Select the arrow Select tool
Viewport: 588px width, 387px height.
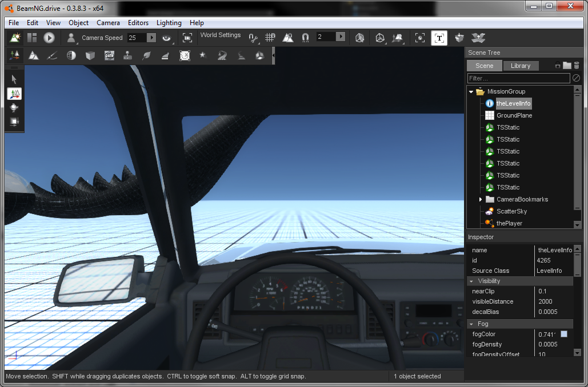click(14, 79)
